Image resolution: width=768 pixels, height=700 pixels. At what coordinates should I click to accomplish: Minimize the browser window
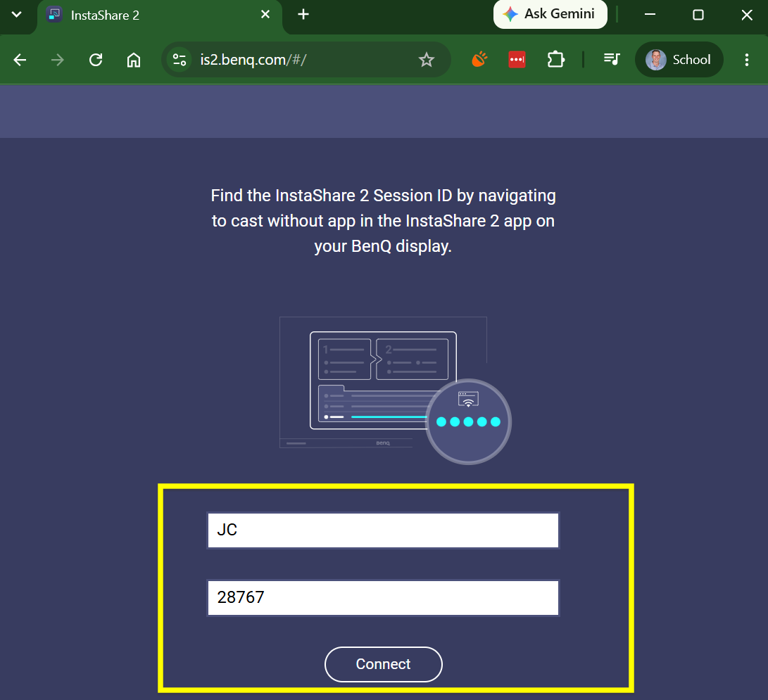click(650, 14)
